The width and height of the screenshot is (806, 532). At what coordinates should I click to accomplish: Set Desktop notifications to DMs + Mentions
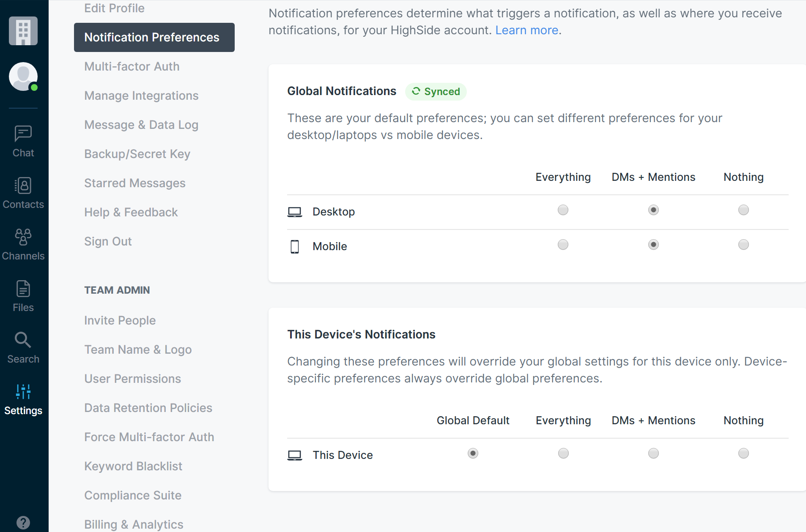click(x=653, y=210)
